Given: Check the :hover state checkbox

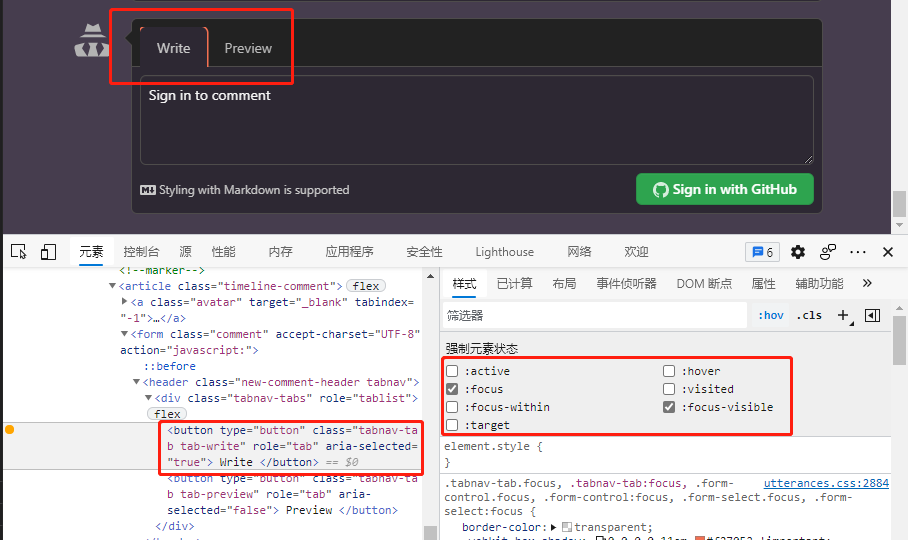Looking at the screenshot, I should 669,371.
